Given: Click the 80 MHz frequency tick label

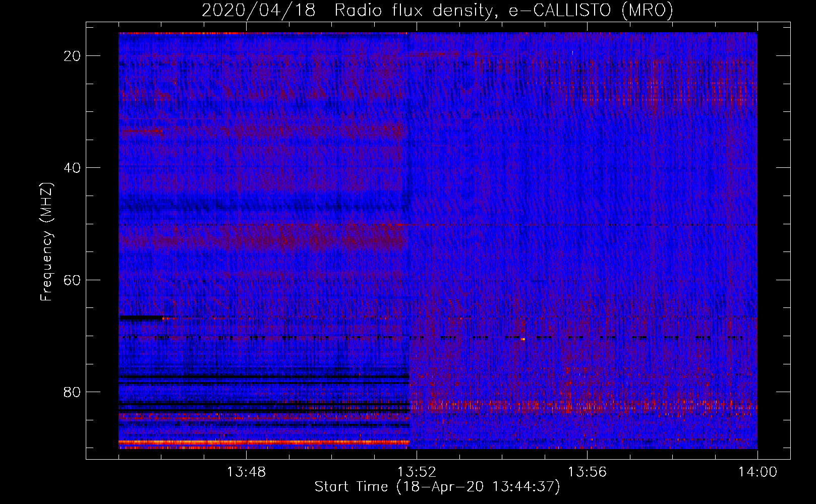Looking at the screenshot, I should click(x=73, y=392).
